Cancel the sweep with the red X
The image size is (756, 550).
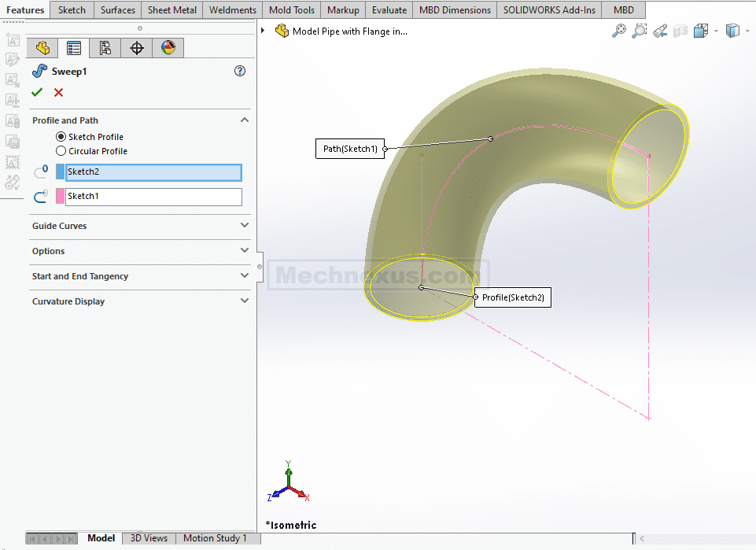click(x=58, y=93)
